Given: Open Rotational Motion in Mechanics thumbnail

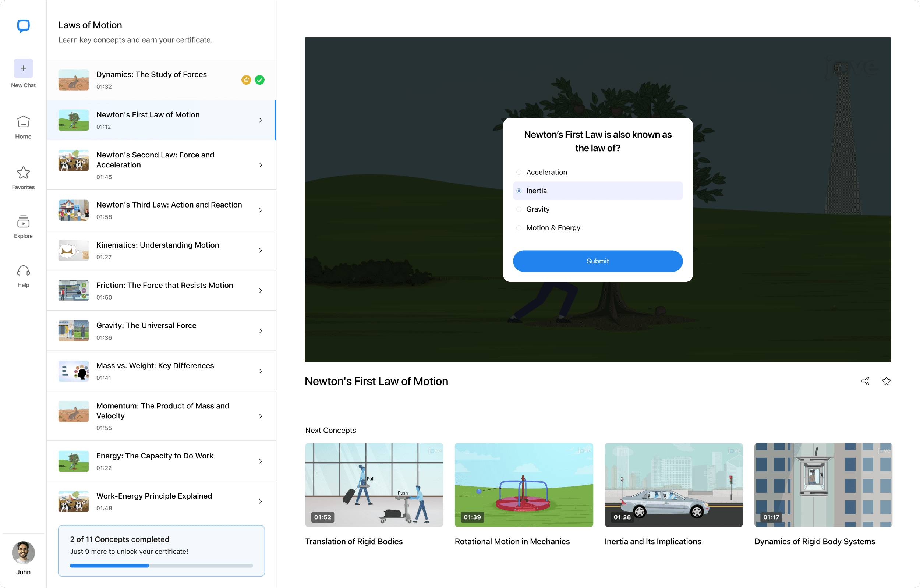Looking at the screenshot, I should click(523, 485).
